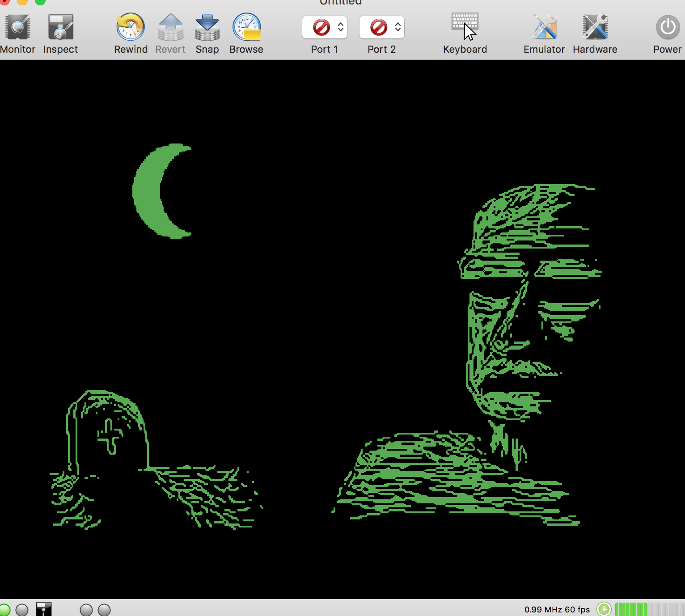Click the floppy disk icon in status bar

44,609
